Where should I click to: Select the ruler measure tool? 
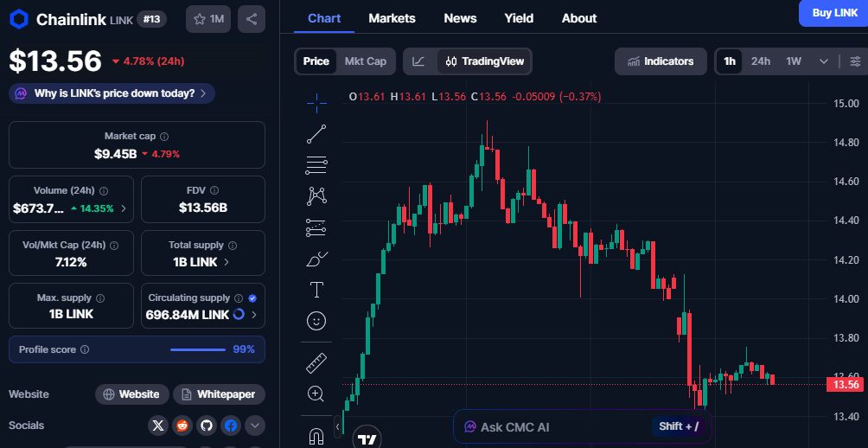tap(316, 362)
